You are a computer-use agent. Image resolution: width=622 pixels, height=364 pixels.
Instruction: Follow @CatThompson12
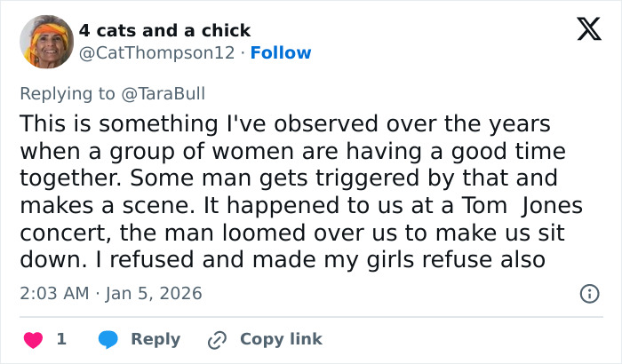[281, 53]
